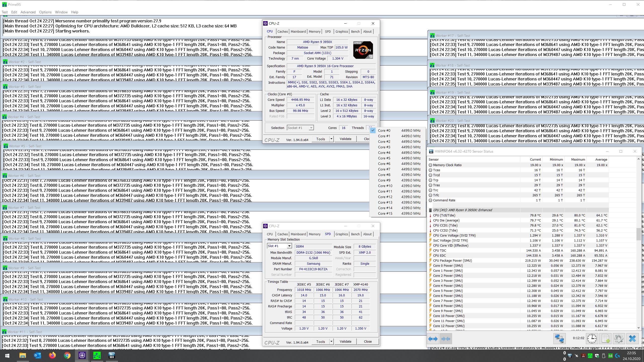This screenshot has height=362, width=644.
Task: Select Core #4 in the clock menu
Action: (x=397, y=153)
